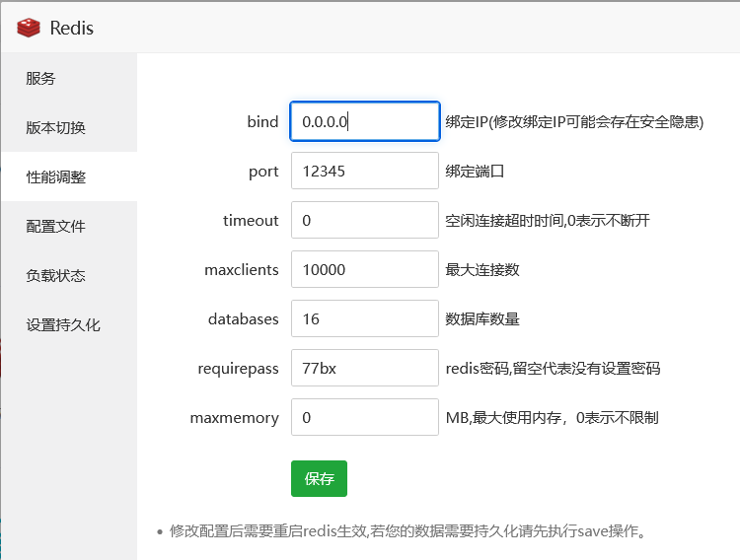Click the Redis title text

pos(72,28)
